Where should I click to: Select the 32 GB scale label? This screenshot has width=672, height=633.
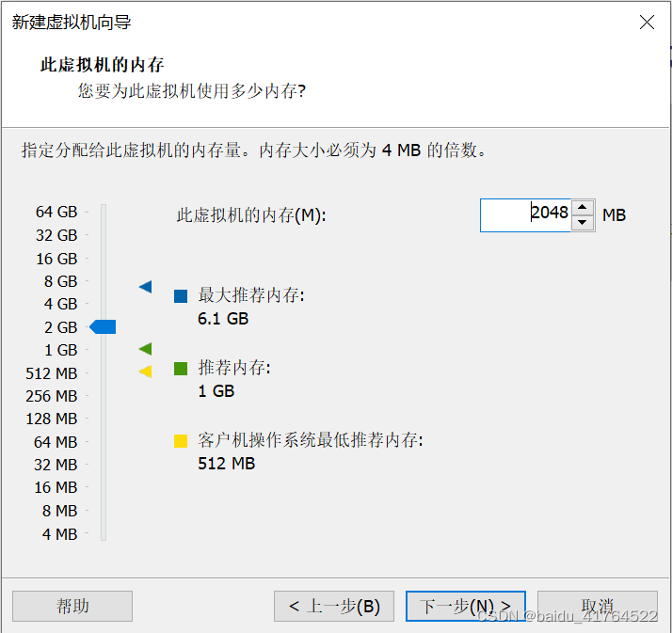click(56, 235)
